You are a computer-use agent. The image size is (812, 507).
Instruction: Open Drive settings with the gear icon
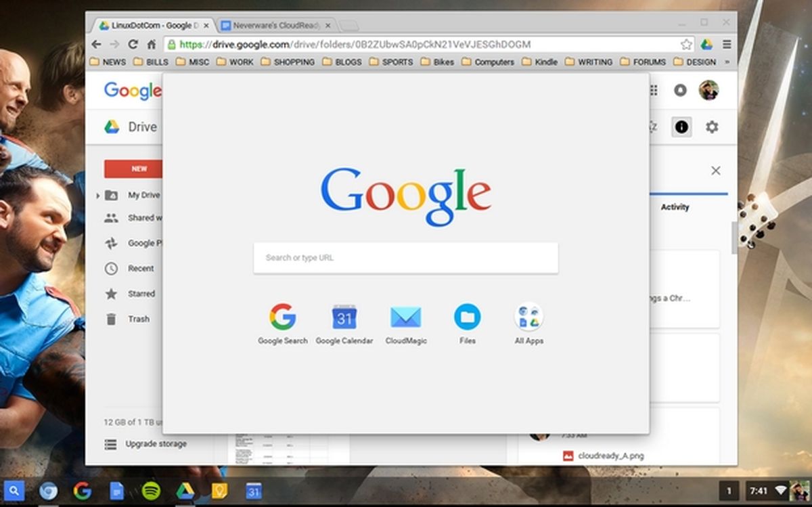[x=712, y=127]
